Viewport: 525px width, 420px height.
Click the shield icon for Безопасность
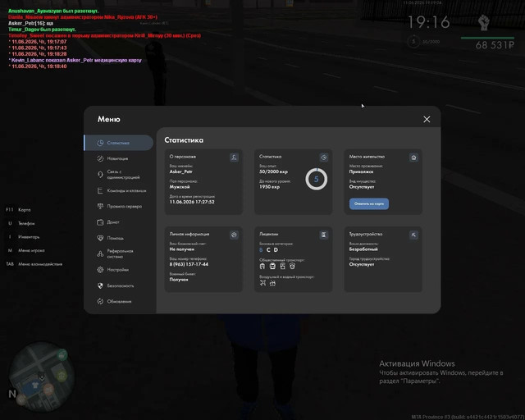100,285
